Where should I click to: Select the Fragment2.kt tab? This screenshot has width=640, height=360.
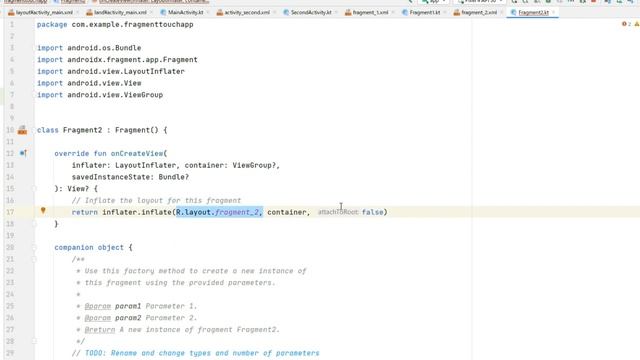coord(533,13)
